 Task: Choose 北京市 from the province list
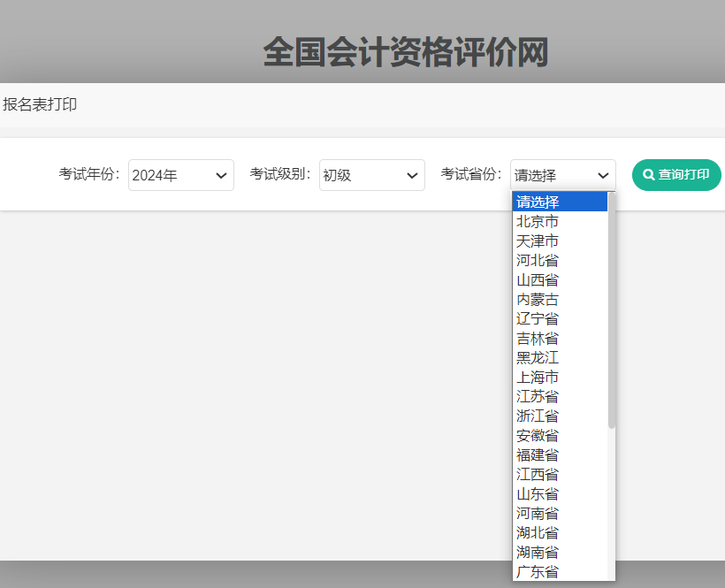click(560, 221)
